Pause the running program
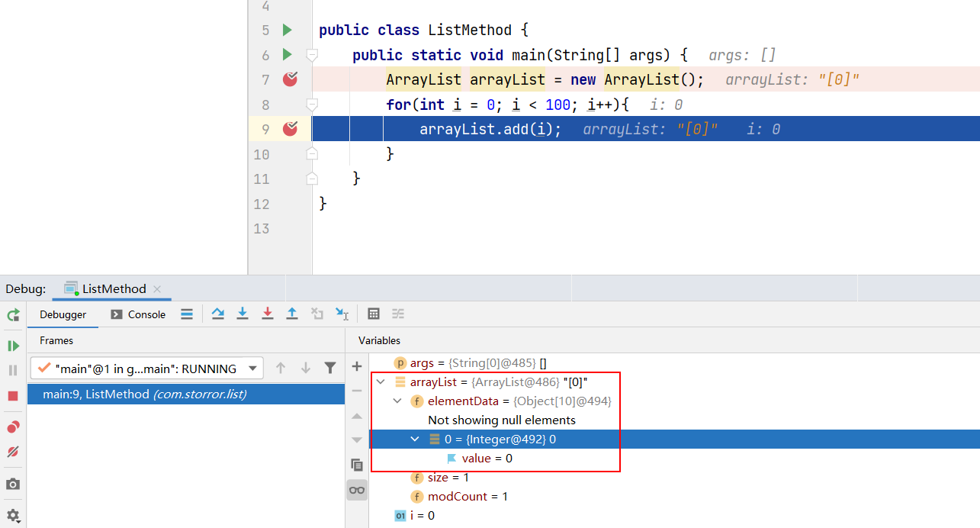The image size is (980, 528). click(13, 370)
